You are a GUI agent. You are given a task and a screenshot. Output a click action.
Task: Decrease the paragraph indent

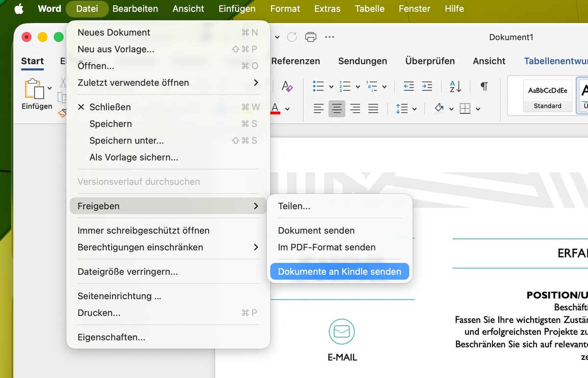click(x=408, y=87)
